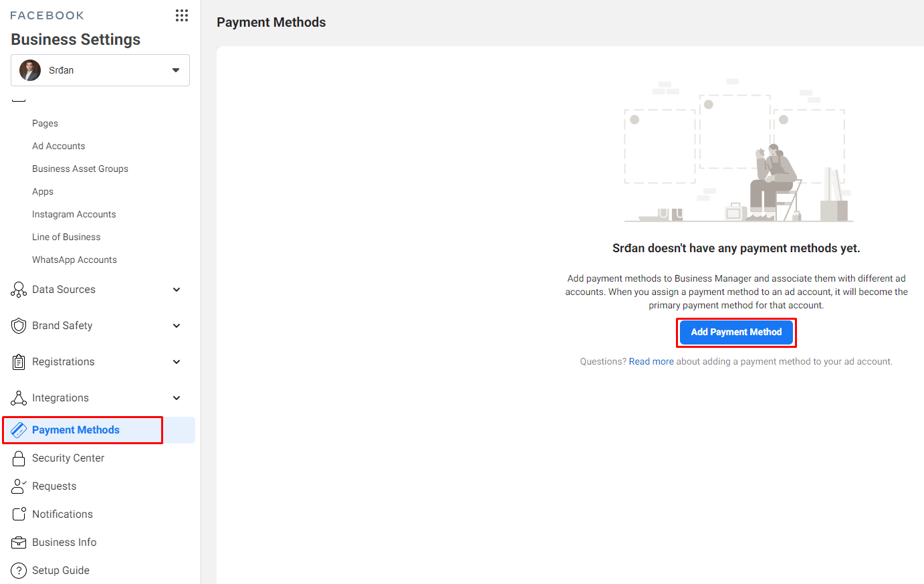Screen dimensions: 924x584
Task: Open Ad Accounts in the sidebar
Action: (59, 146)
